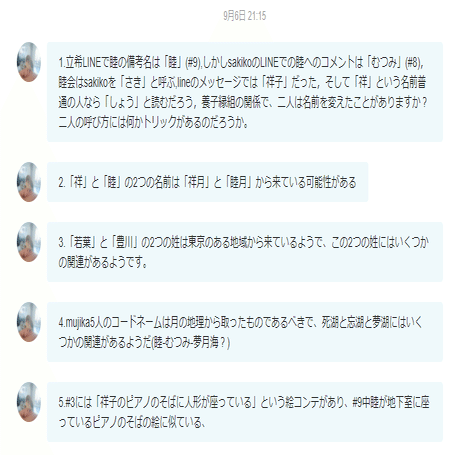Click the #9 tag in the fifth message
The height and width of the screenshot is (455, 455).
(x=357, y=402)
